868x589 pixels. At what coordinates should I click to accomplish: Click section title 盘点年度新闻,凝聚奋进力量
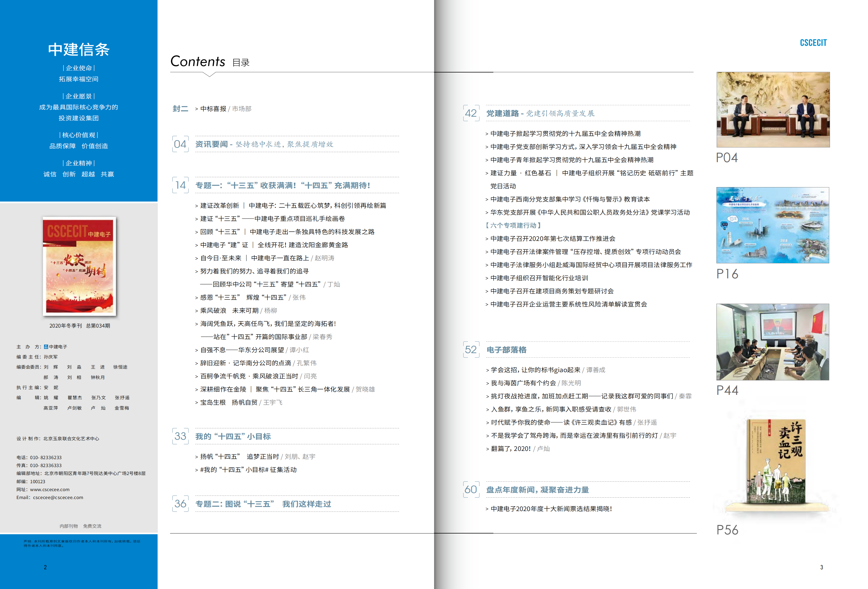(x=537, y=490)
